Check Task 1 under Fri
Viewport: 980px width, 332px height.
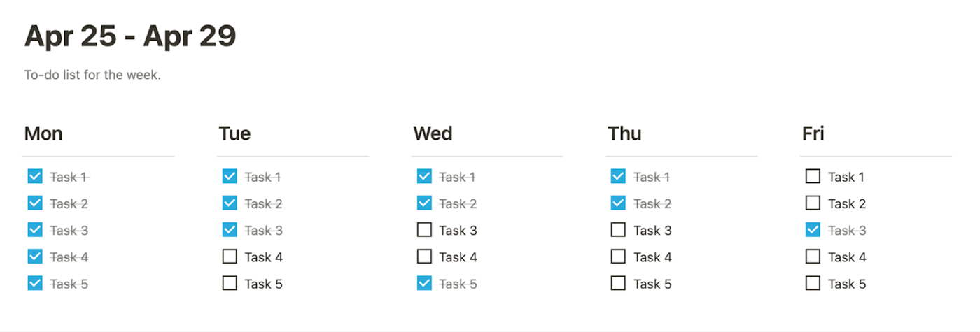813,176
